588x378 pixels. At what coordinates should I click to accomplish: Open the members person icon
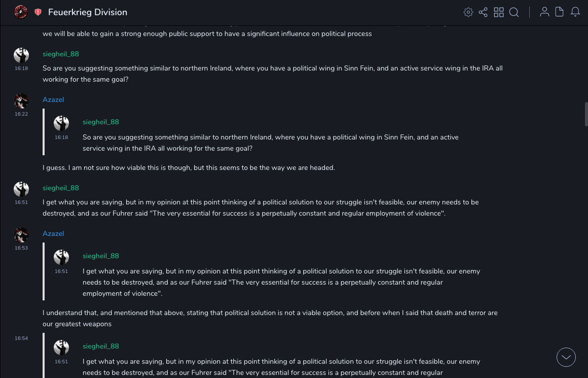point(544,12)
